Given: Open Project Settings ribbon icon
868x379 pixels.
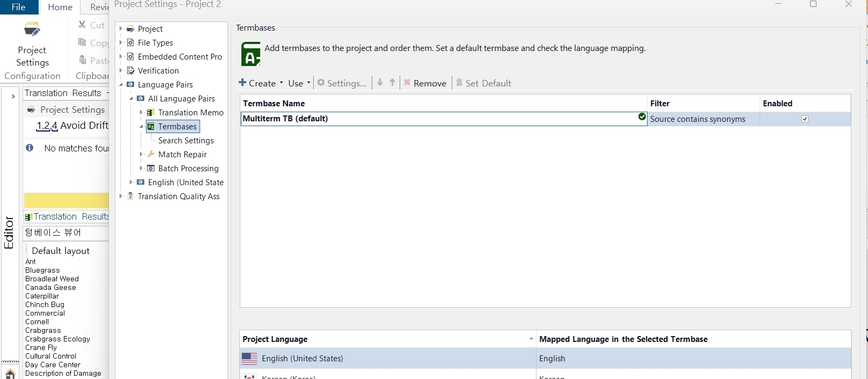Looking at the screenshot, I should [32, 30].
